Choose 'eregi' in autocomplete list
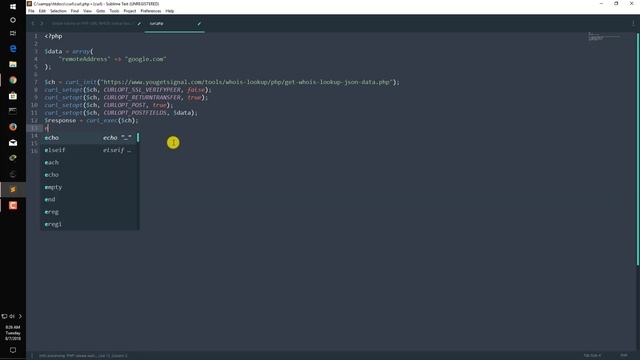640x360 pixels. point(90,224)
